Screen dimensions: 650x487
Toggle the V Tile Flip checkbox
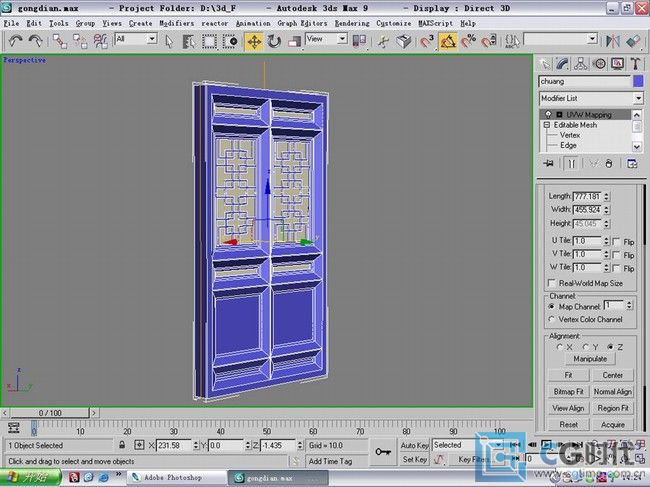[x=616, y=255]
